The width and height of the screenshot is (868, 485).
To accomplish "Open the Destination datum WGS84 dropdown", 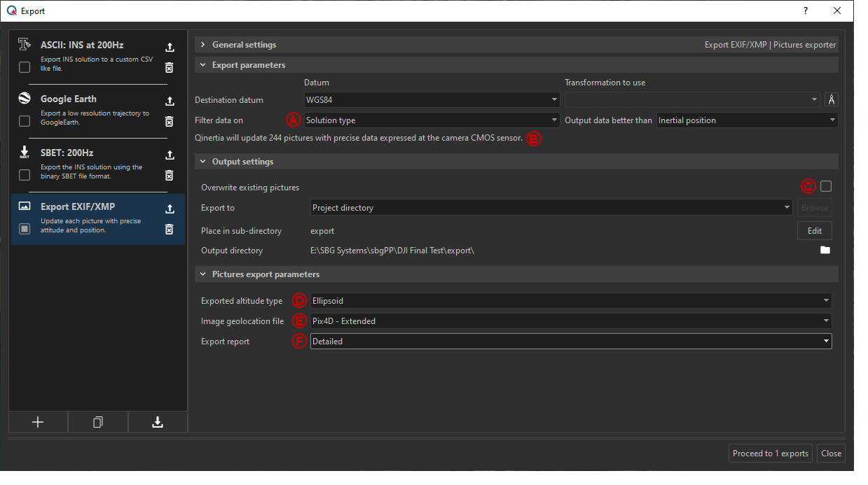I will (430, 99).
